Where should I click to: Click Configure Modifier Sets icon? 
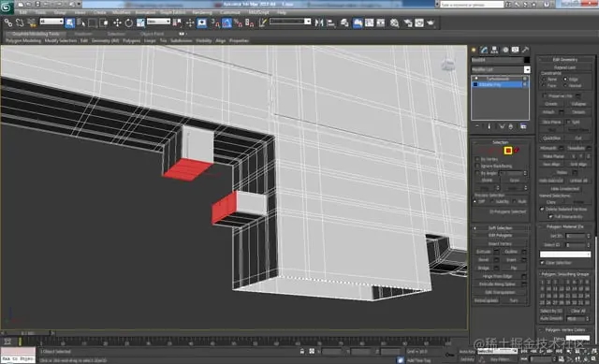click(523, 126)
